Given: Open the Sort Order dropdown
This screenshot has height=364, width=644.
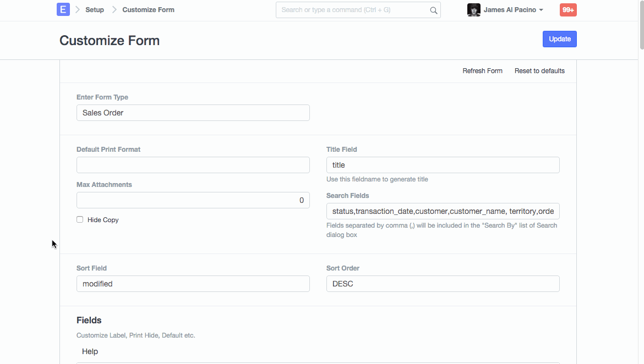Looking at the screenshot, I should click(443, 284).
